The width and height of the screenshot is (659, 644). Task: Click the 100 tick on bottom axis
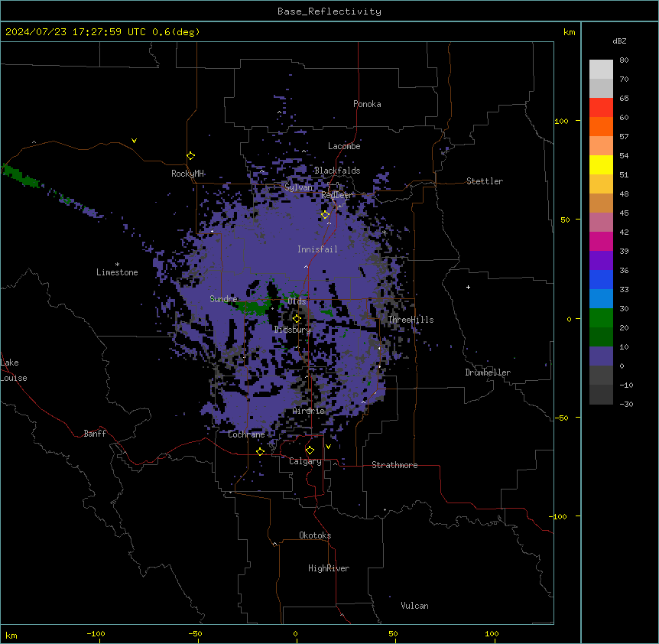(492, 633)
